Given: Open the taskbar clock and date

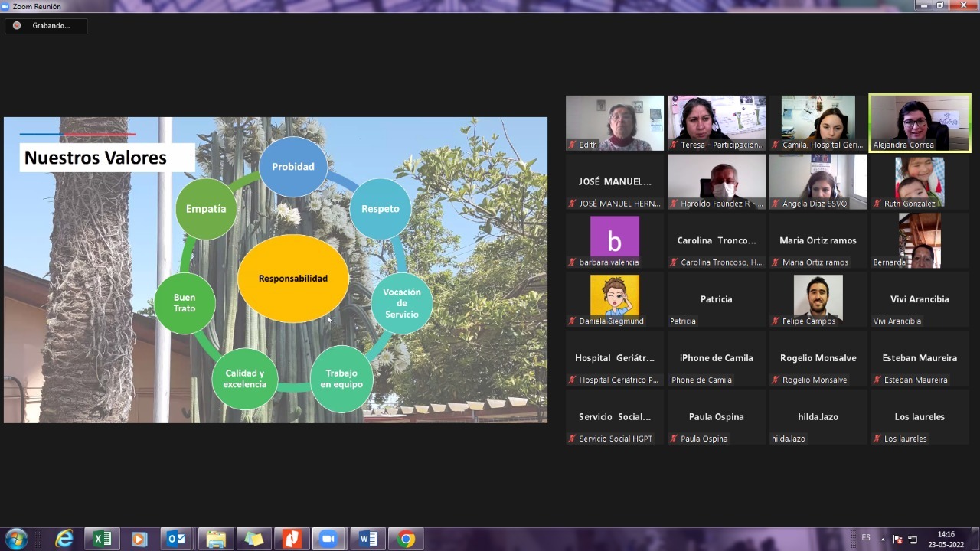Looking at the screenshot, I should click(x=946, y=539).
